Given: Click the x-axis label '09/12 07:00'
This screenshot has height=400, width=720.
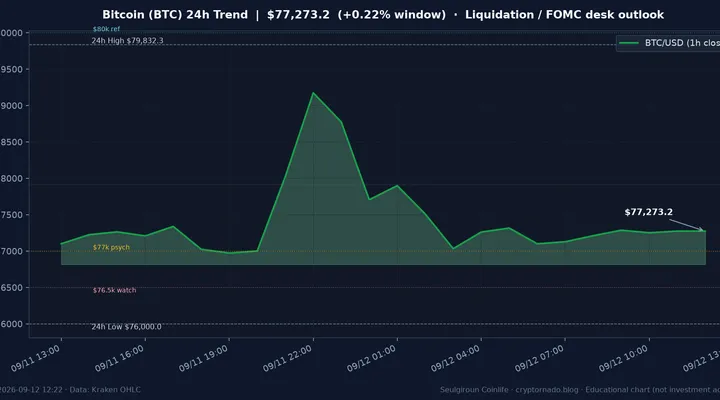Looking at the screenshot, I should (x=539, y=358).
